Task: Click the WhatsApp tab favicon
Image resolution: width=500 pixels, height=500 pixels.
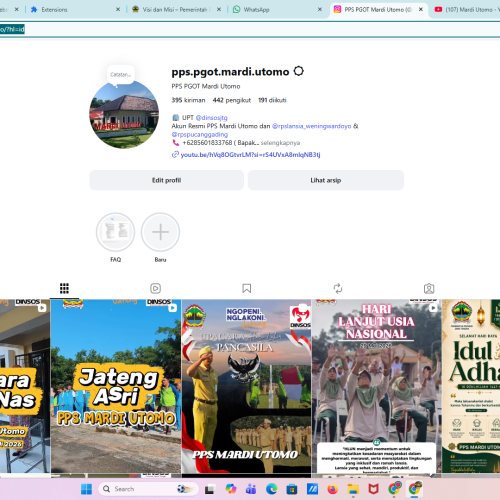Action: (236, 9)
